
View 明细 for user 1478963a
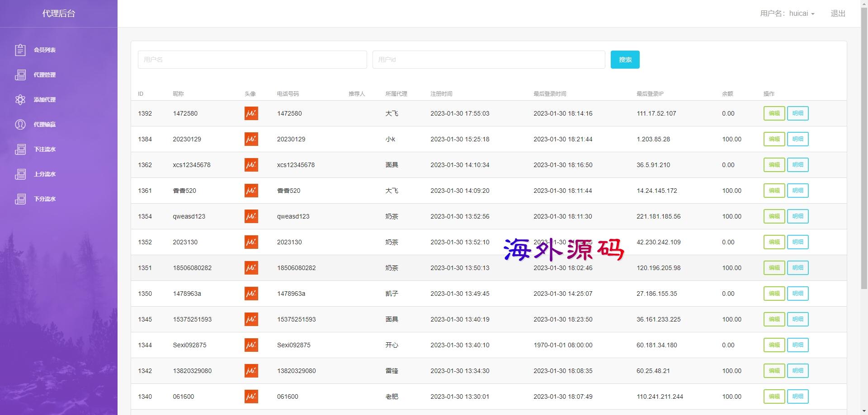(x=798, y=294)
